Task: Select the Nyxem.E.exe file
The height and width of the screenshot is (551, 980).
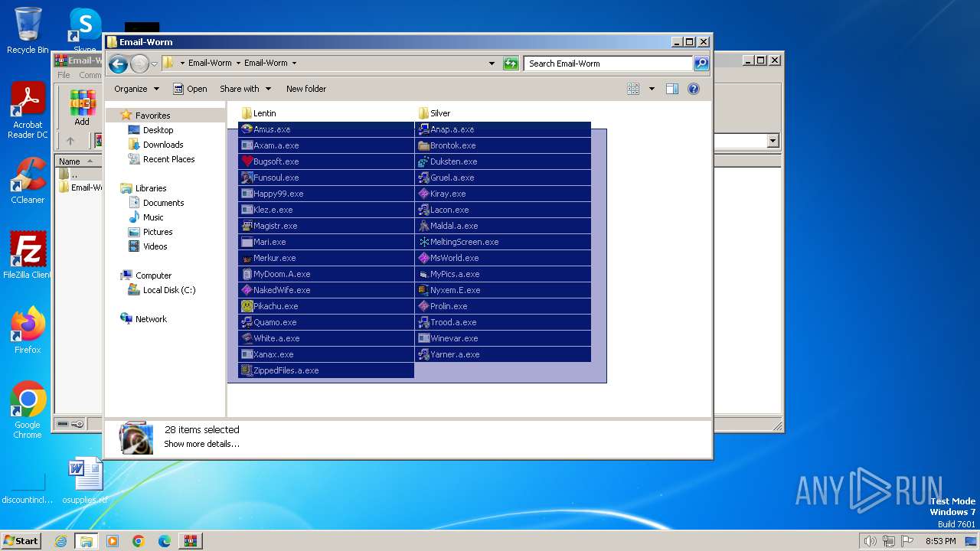Action: click(x=503, y=290)
